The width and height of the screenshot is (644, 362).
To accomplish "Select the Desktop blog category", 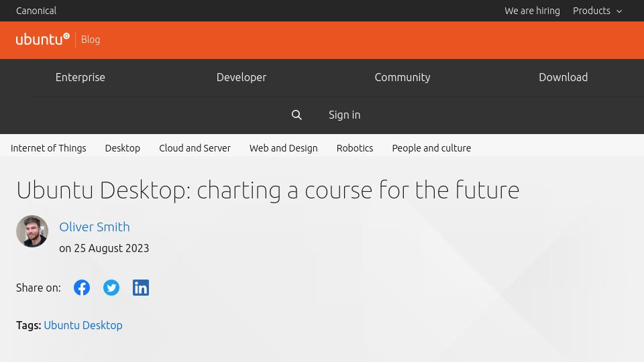I will point(123,148).
